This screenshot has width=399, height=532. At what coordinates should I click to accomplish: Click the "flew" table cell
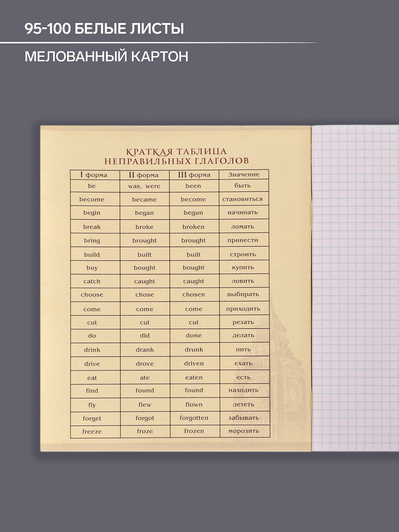point(145,404)
